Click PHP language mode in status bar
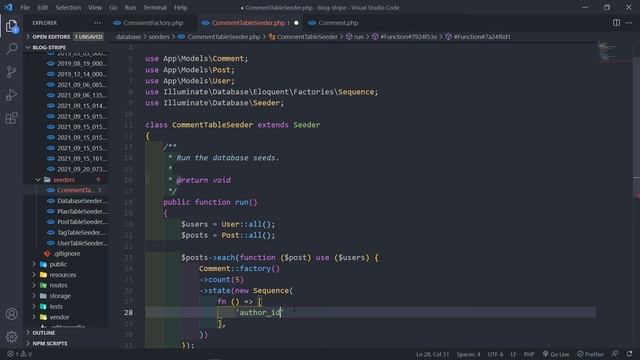Screen dimensions: 640x360 click(529, 354)
